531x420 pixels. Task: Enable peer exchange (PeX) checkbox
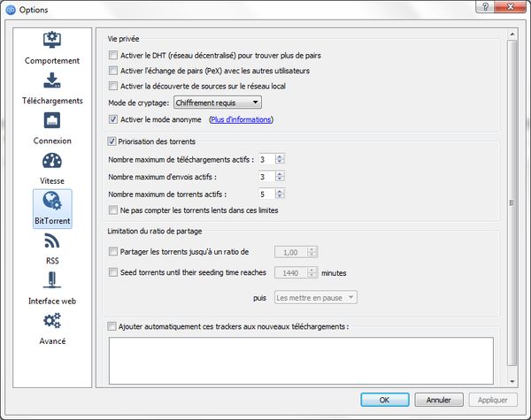click(113, 71)
